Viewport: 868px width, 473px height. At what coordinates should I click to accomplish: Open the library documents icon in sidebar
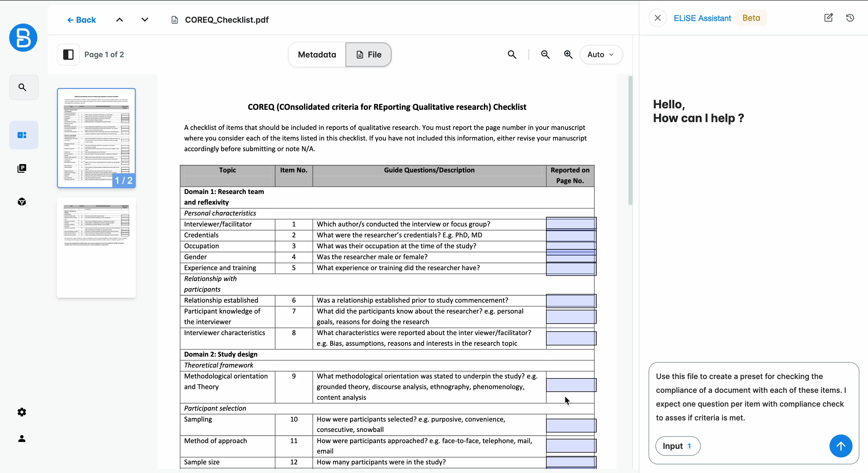tap(22, 168)
